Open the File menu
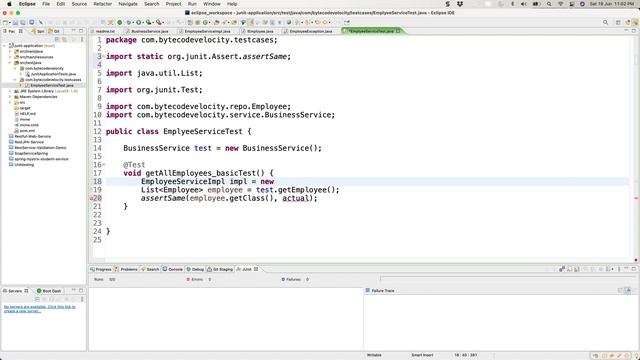640x360 pixels. point(46,4)
